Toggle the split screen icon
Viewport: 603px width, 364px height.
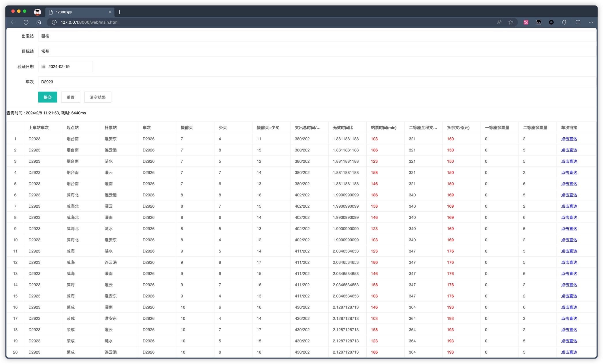pyautogui.click(x=578, y=22)
